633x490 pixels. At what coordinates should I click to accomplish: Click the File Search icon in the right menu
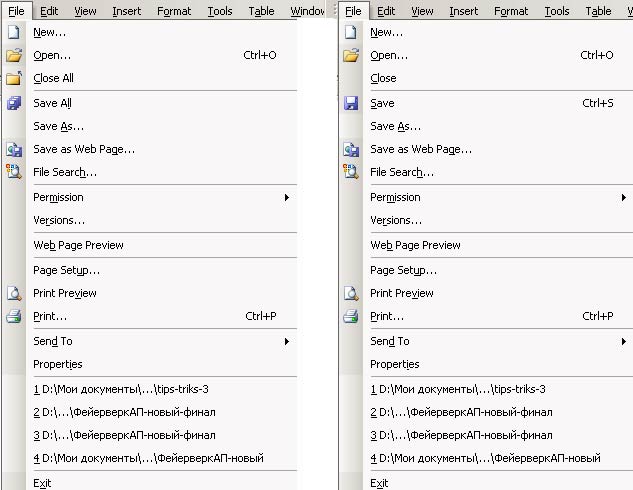click(351, 172)
